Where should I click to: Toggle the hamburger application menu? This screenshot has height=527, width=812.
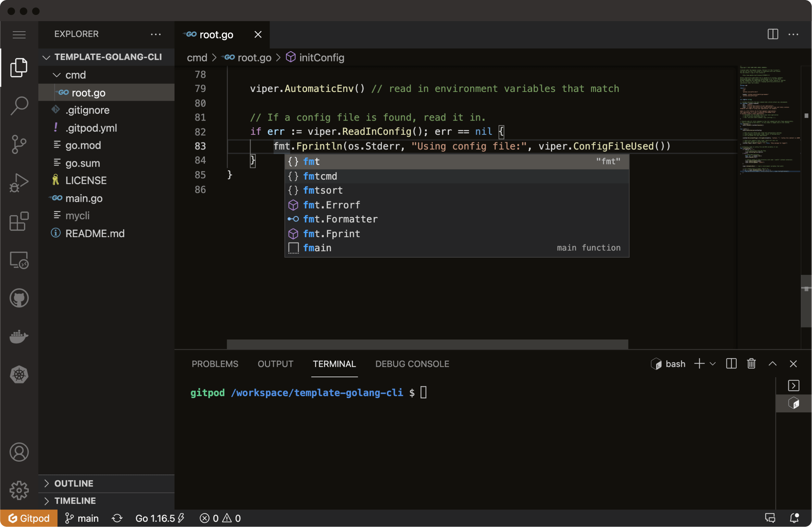coord(19,34)
